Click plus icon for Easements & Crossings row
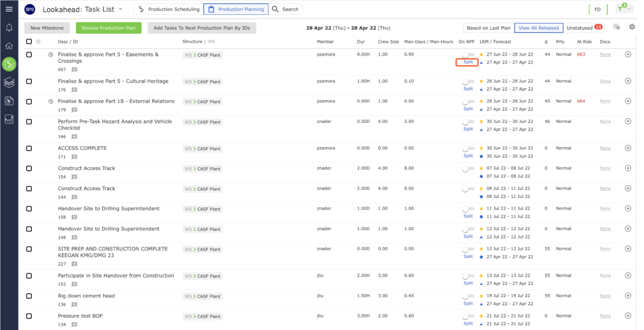Screen dimensions: 644x330 [x=628, y=54]
